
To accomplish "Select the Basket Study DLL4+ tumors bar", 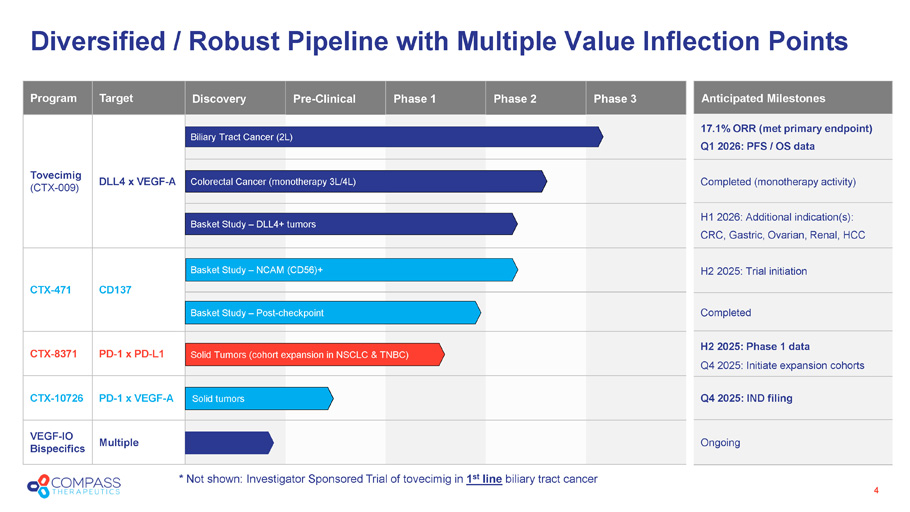I will (350, 224).
